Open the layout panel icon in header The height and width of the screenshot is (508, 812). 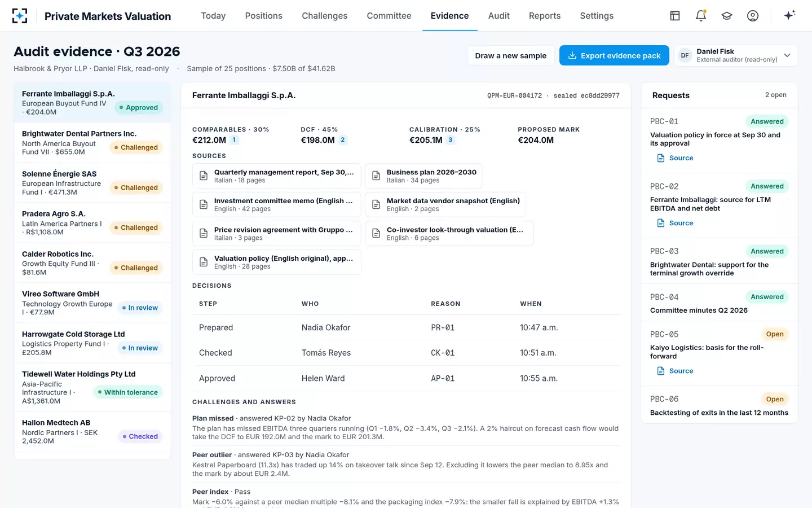click(x=675, y=16)
